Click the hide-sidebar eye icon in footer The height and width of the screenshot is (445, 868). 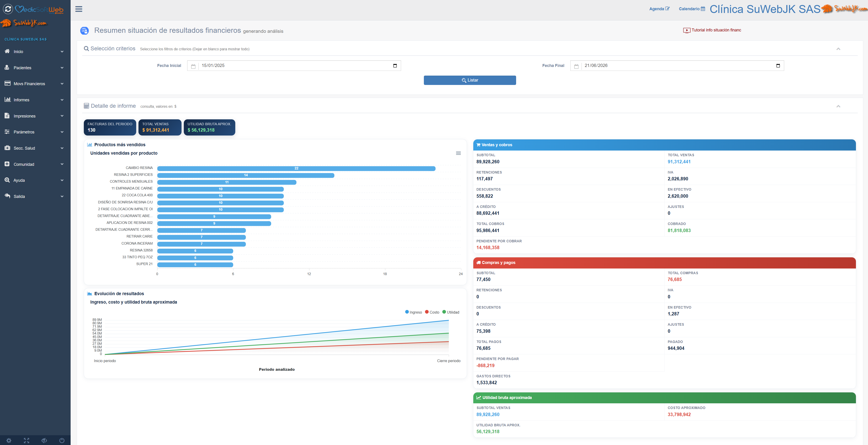click(44, 440)
